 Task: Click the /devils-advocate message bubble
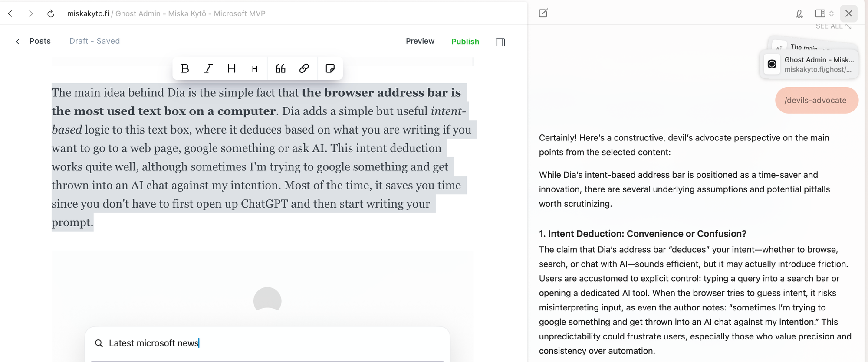(817, 100)
